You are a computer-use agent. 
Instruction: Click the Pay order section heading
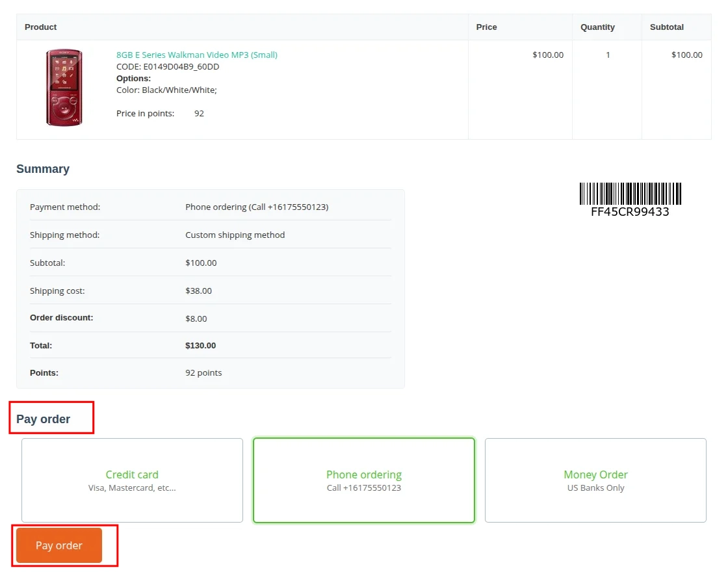(x=44, y=419)
